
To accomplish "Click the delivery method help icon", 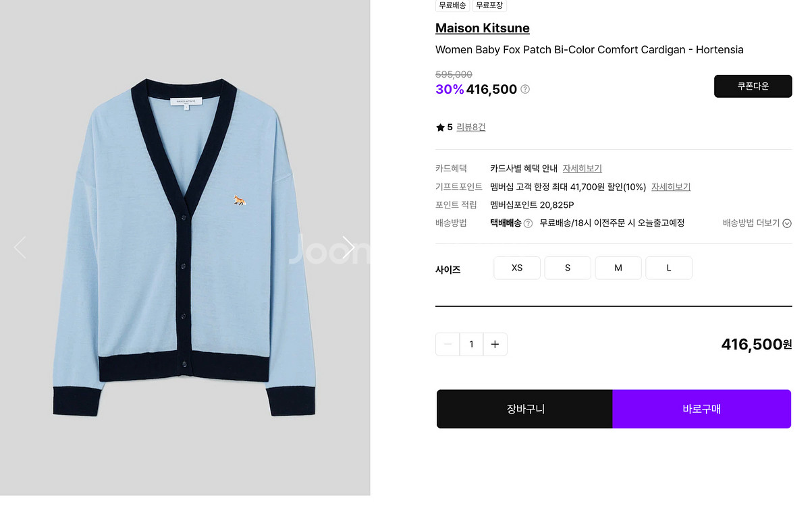I will pos(528,223).
